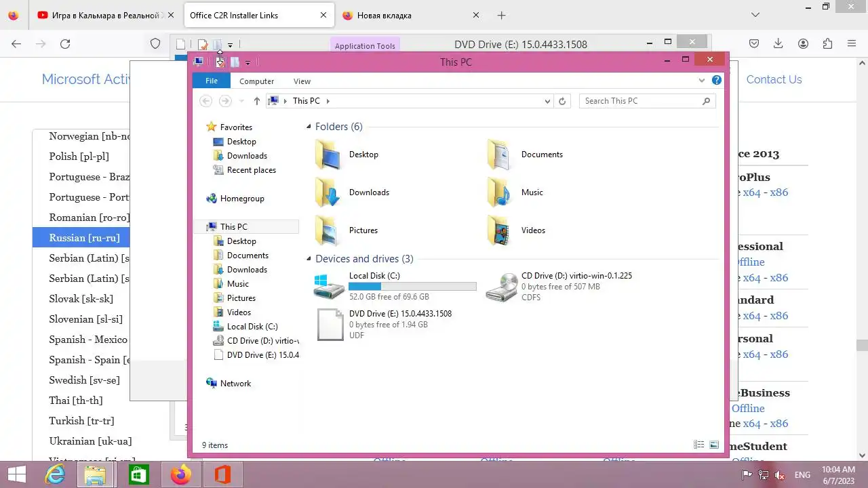Viewport: 868px width, 488px height.
Task: Open the View ribbon tab
Action: click(x=302, y=81)
